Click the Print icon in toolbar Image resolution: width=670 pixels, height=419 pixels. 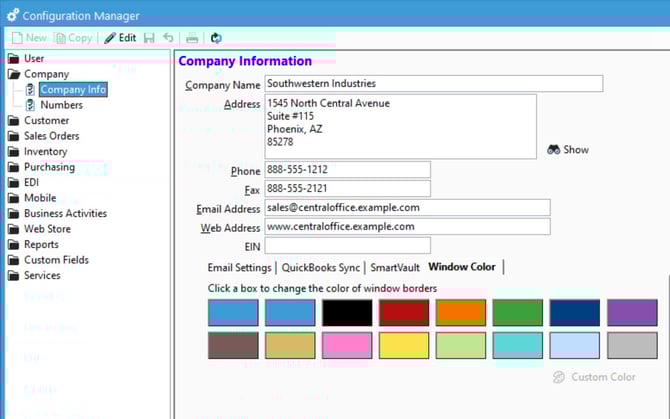(x=192, y=38)
